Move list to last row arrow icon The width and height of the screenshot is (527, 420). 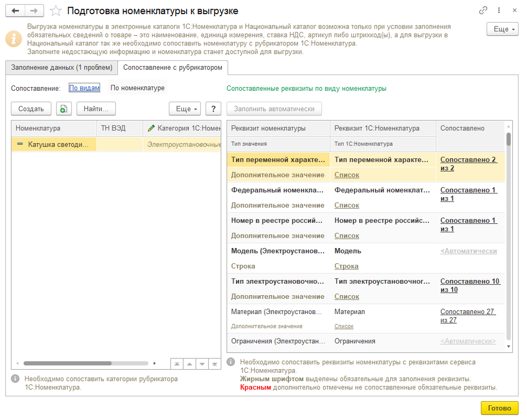pyautogui.click(x=214, y=364)
